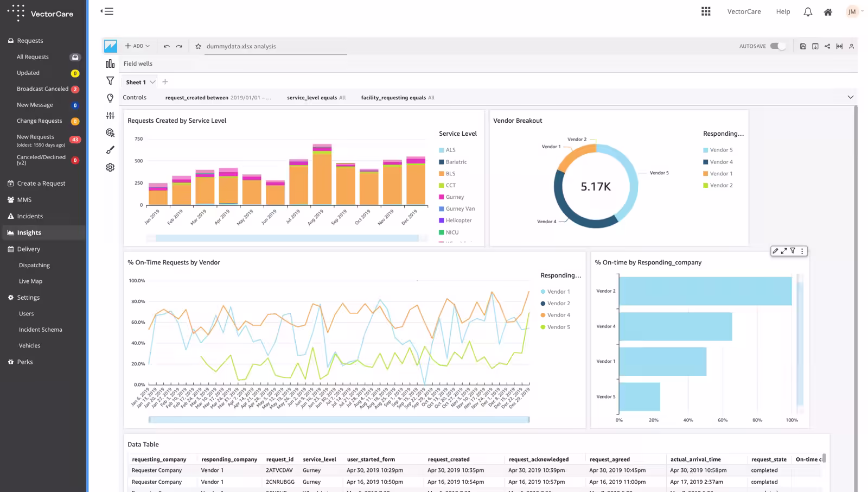Screen dimensions: 868x492
Task: Open the apps grid launcher
Action: (706, 11)
